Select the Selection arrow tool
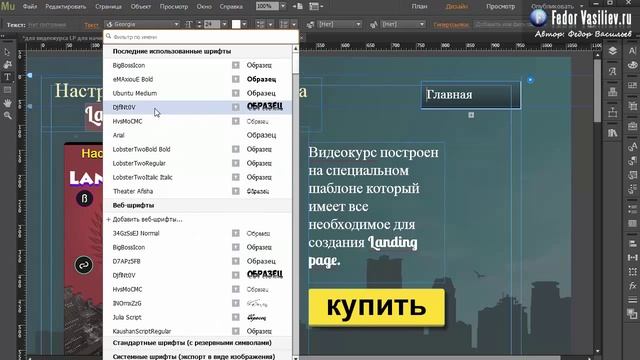This screenshot has height=360, width=640. coord(7,52)
